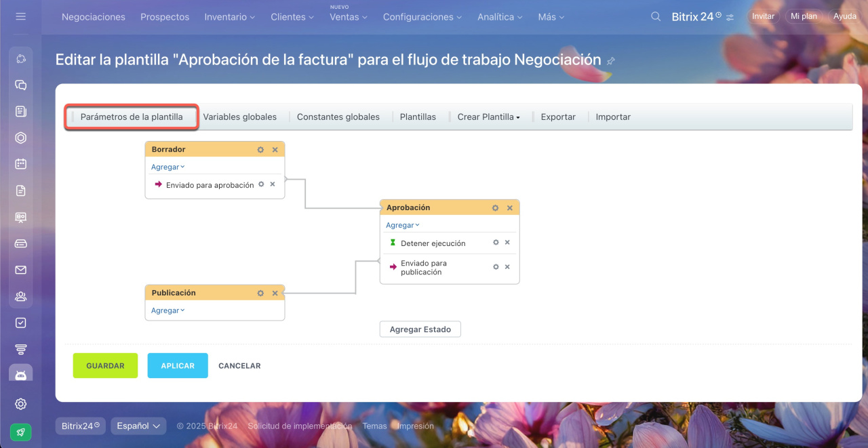Screen dimensions: 868x448
Task: Open the collaboration icon in the sidebar
Action: click(x=21, y=59)
